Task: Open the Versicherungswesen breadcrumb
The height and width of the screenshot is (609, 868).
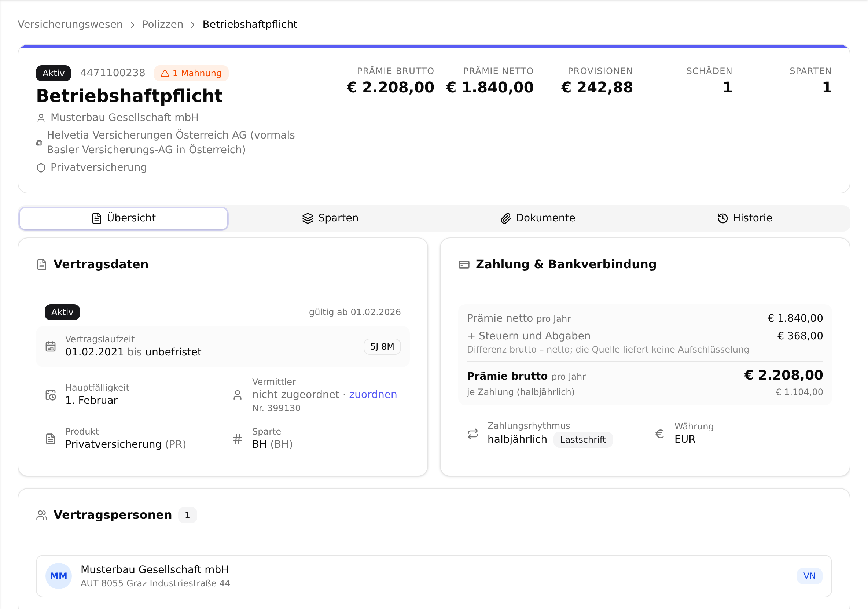Action: tap(70, 24)
